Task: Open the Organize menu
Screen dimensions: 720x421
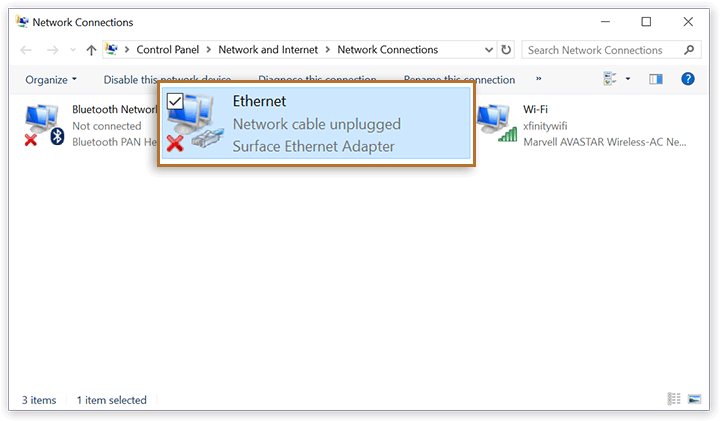Action: [x=51, y=80]
